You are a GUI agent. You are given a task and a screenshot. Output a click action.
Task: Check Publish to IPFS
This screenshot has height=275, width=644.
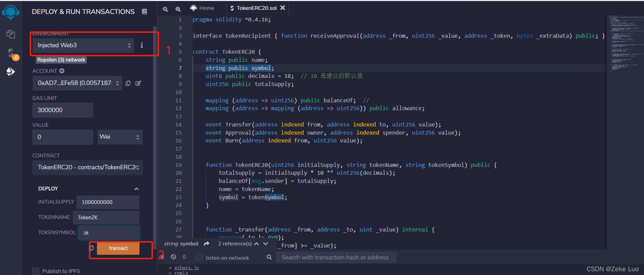click(x=36, y=271)
